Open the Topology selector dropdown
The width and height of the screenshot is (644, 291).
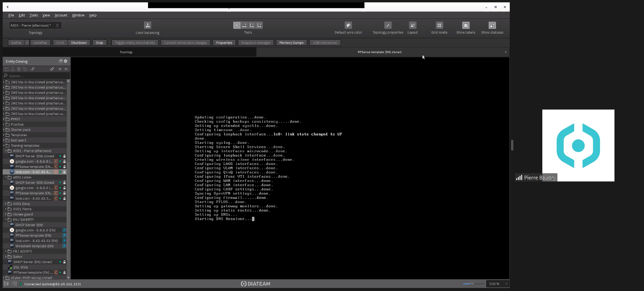click(35, 26)
